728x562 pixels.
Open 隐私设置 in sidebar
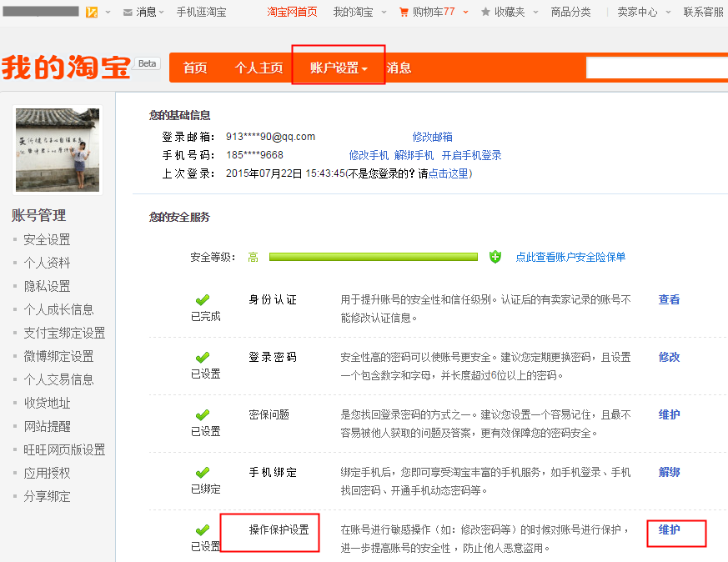pos(47,286)
